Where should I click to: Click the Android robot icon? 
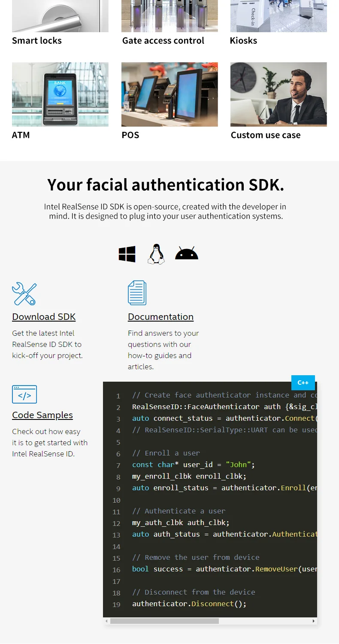[187, 254]
